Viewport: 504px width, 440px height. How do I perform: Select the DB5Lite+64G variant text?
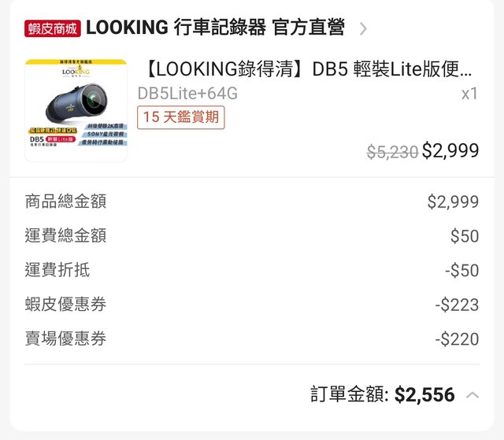187,94
